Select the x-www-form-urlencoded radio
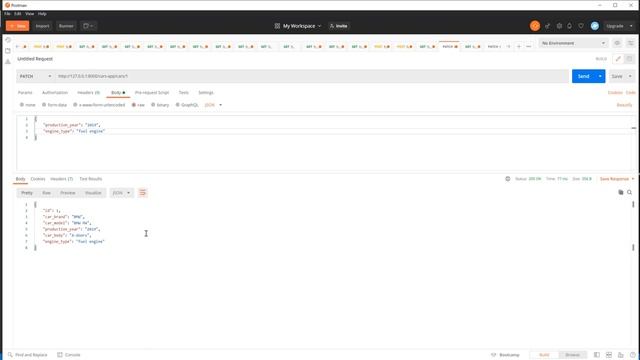The height and width of the screenshot is (360, 640). pos(75,105)
